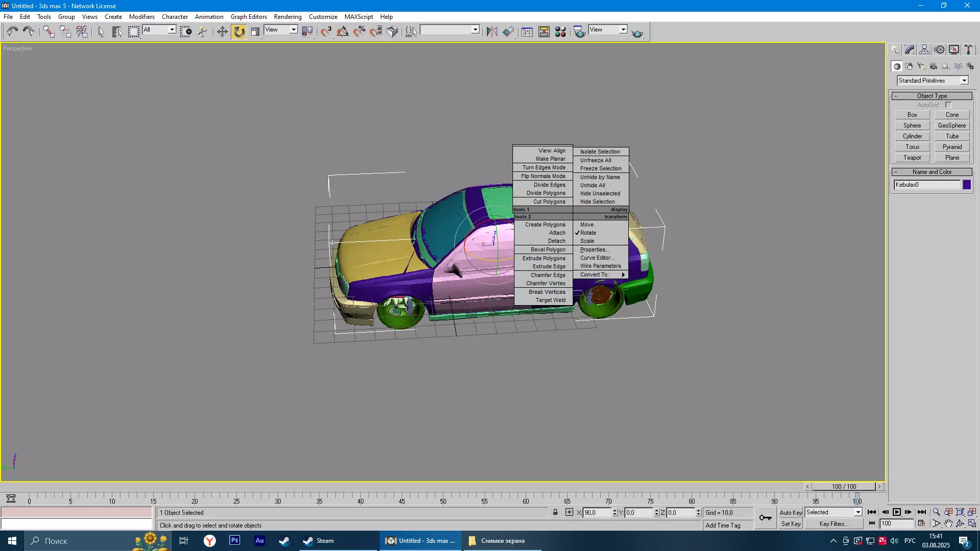Choose Extrude Polygons from quad menu
Viewport: 980px width, 551px height.
click(544, 258)
